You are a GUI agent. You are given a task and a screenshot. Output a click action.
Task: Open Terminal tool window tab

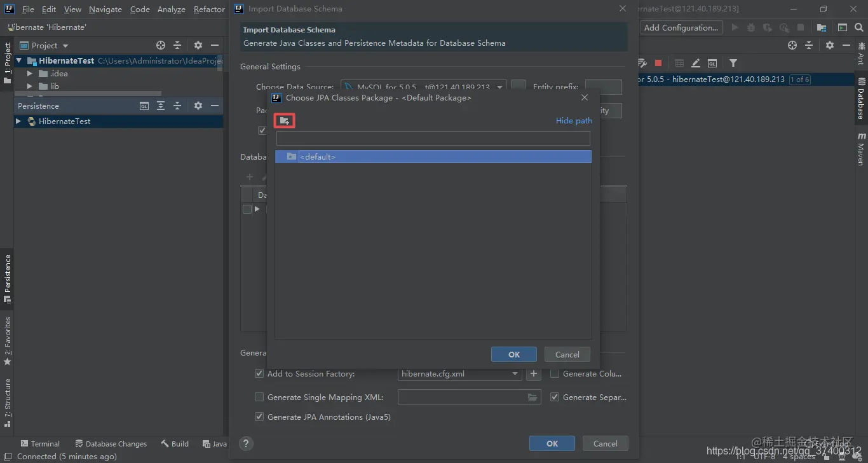tap(40, 444)
